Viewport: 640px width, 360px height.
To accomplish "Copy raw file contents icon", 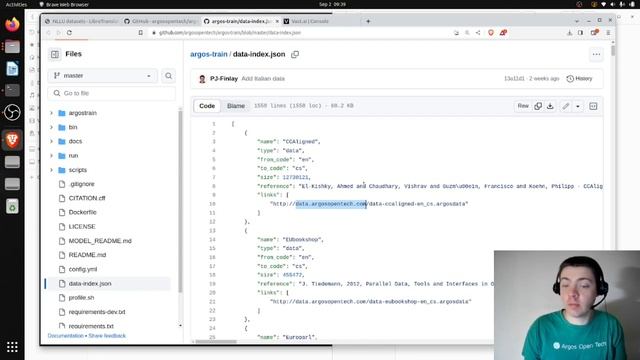I will (x=538, y=106).
